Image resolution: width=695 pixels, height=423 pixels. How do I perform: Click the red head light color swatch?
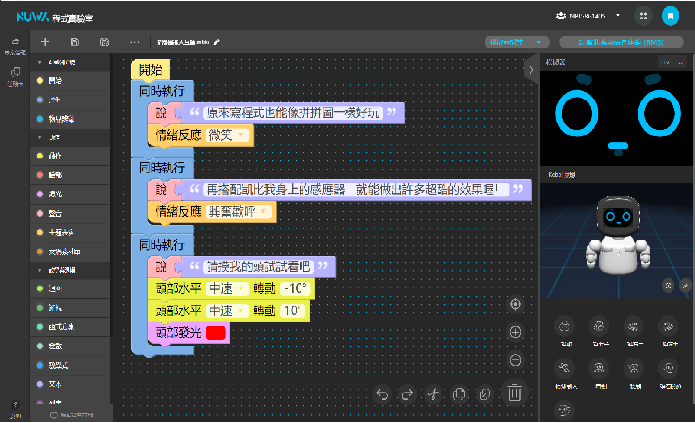tap(216, 333)
